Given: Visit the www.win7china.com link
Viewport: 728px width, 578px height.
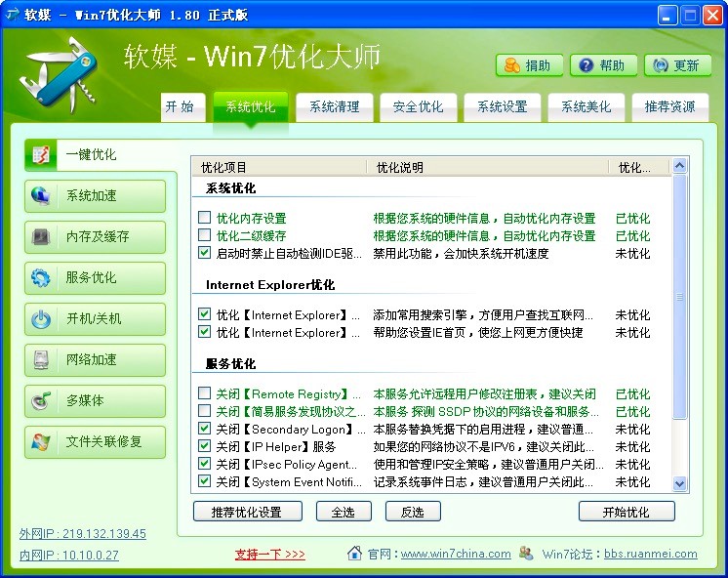Looking at the screenshot, I should pyautogui.click(x=456, y=554).
